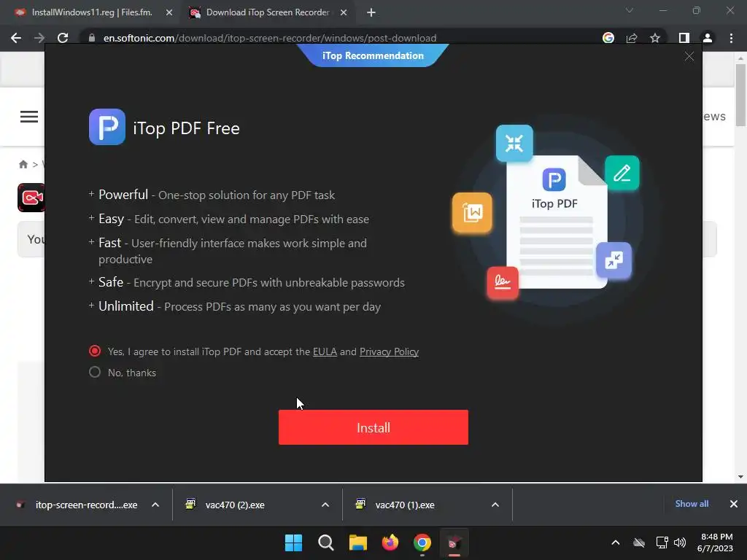Click the red Install button
Image resolution: width=747 pixels, height=560 pixels.
pos(373,427)
